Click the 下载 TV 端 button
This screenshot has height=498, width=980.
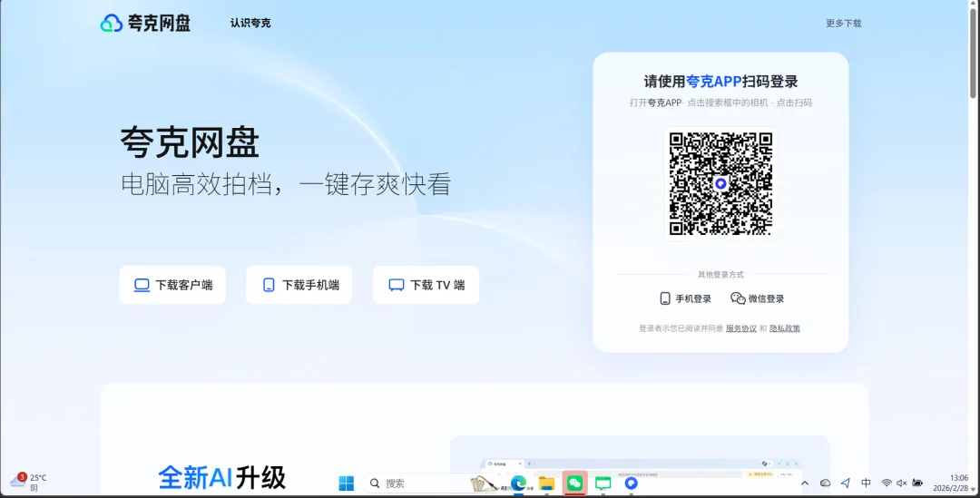[426, 285]
